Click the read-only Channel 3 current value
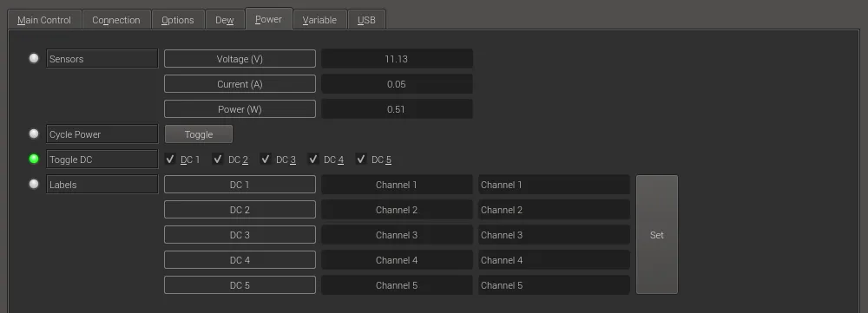This screenshot has height=313, width=868. click(397, 235)
